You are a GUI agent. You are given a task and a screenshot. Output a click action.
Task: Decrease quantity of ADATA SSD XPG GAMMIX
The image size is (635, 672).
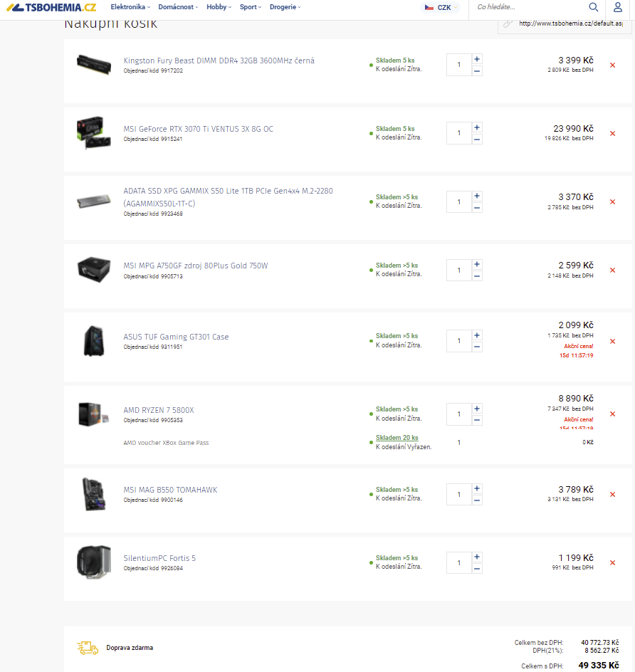[x=477, y=208]
